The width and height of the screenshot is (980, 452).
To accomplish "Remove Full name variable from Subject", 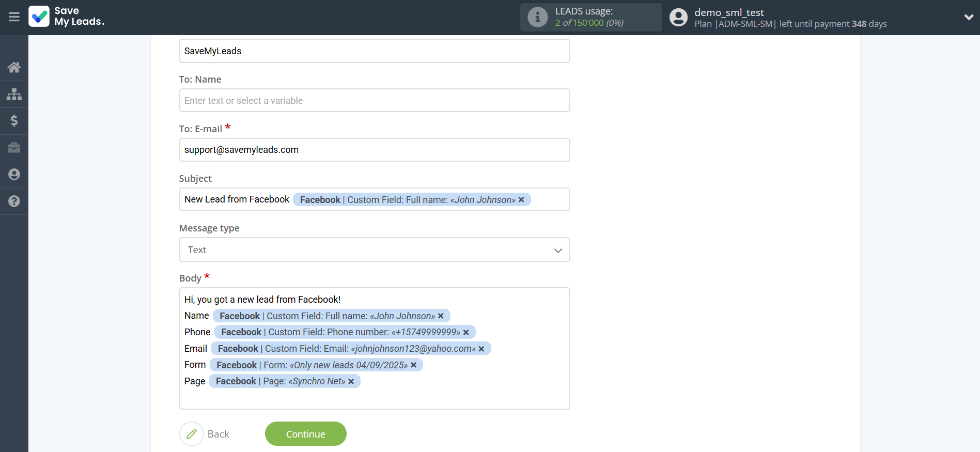I will 521,200.
